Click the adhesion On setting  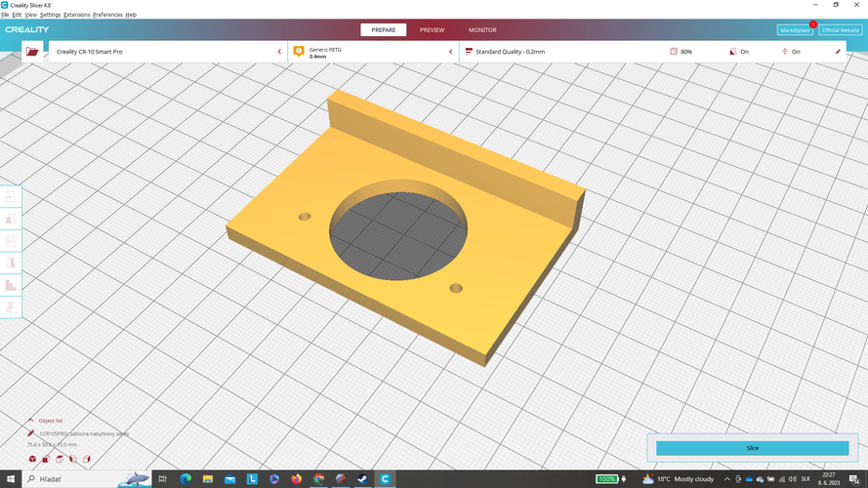pyautogui.click(x=791, y=52)
